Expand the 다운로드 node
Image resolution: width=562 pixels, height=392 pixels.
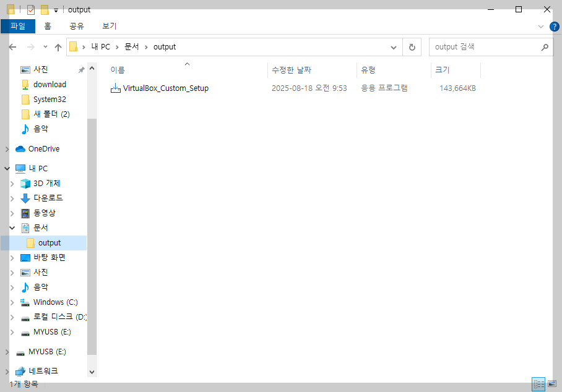(12, 198)
